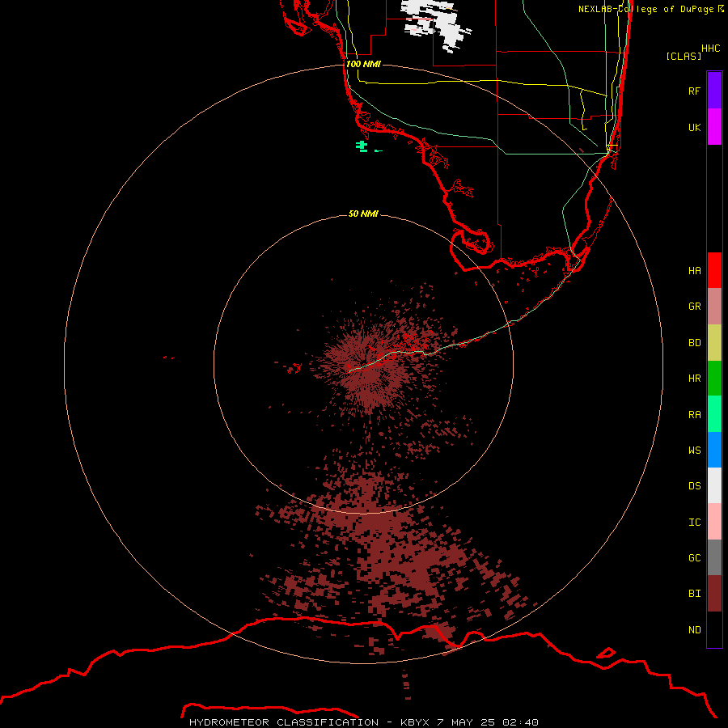Click the UK magenta legend swatch

point(714,126)
